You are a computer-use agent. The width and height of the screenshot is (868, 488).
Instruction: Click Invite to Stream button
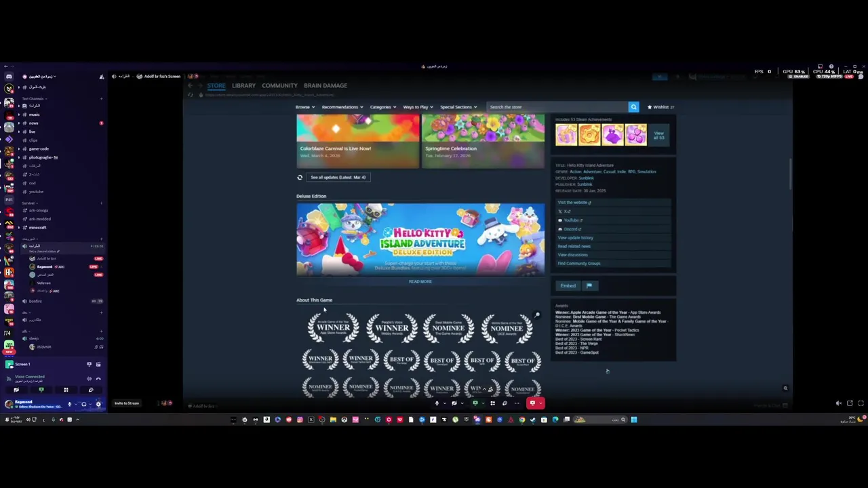coord(127,403)
